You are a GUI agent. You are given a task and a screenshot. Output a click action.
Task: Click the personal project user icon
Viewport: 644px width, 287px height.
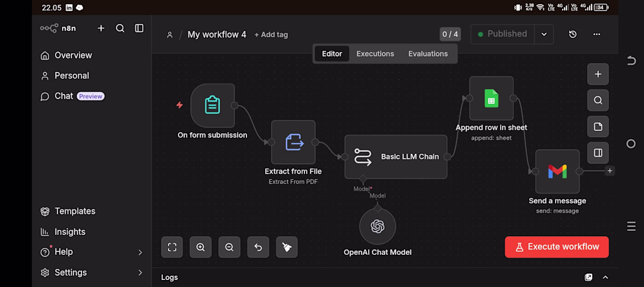[x=170, y=35]
